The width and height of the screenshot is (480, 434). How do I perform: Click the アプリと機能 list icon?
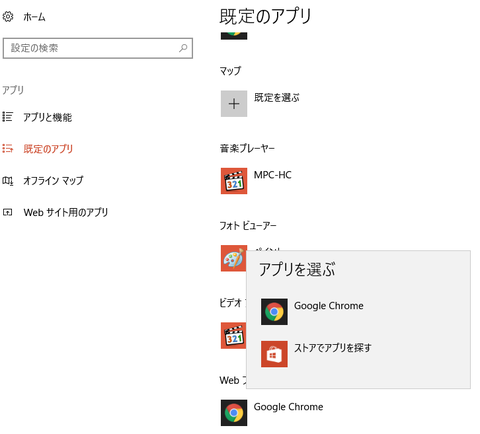(7, 117)
